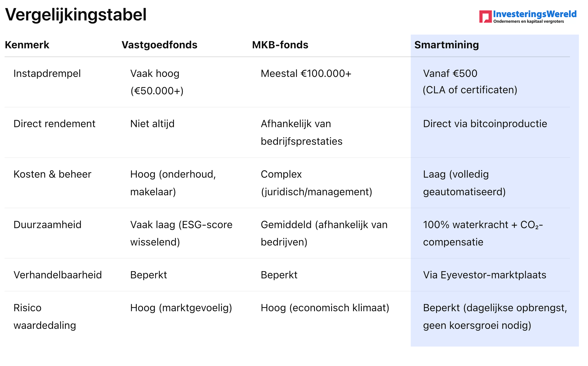Click the Duurzaamheid row label
588x366 pixels.
pos(47,225)
